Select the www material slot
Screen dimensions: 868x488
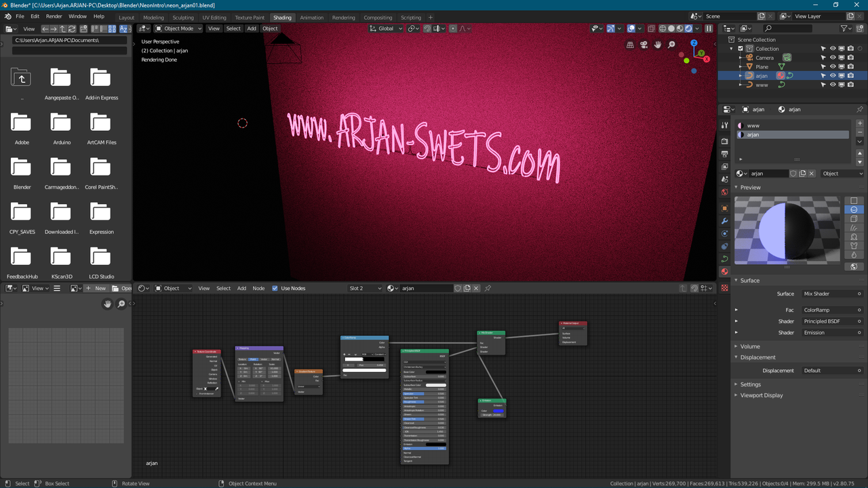pyautogui.click(x=792, y=125)
